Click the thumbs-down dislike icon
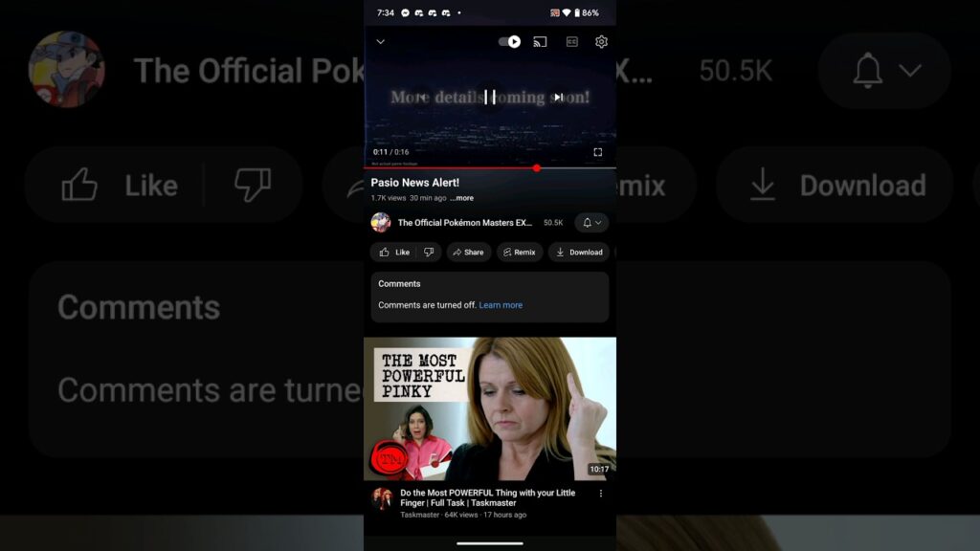Viewport: 980px width, 551px height. tap(429, 253)
